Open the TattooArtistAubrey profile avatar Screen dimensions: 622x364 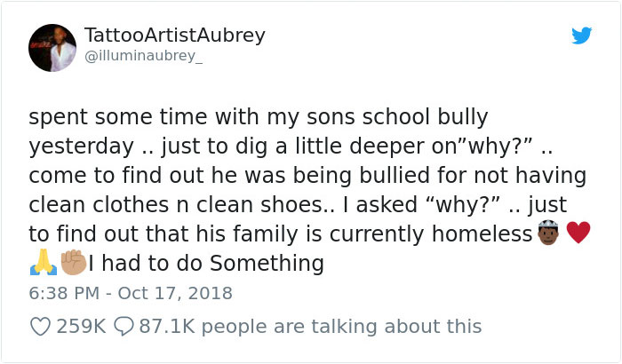(52, 47)
